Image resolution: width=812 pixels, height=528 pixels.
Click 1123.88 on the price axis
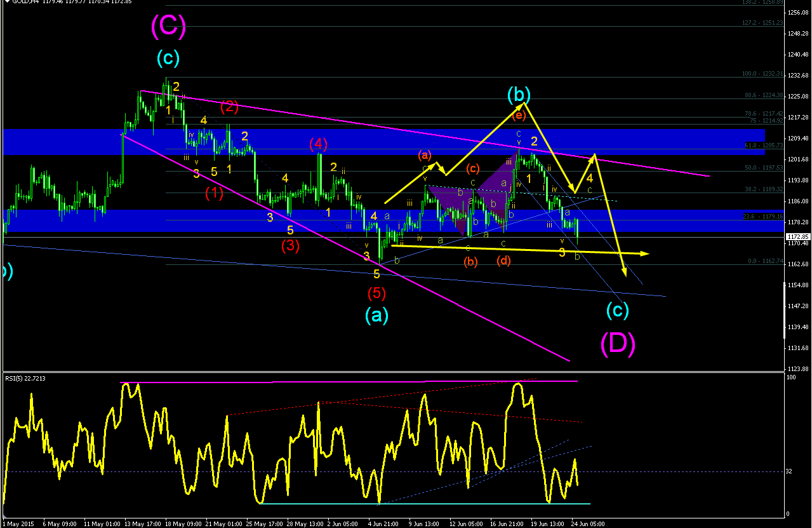point(798,369)
